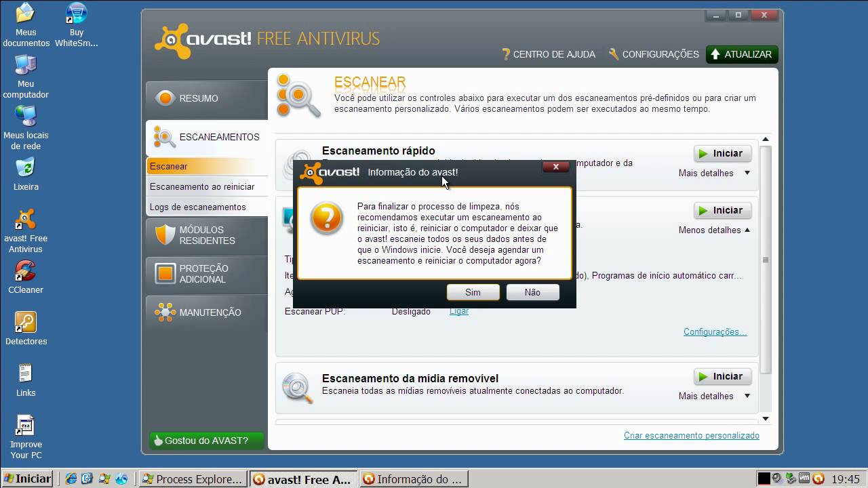Click the taskbar clock 19:45

[846, 479]
